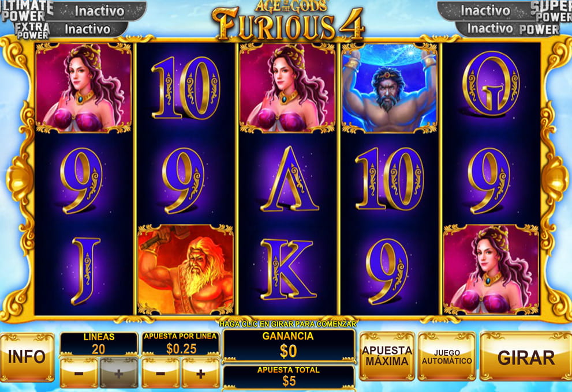Image resolution: width=572 pixels, height=392 pixels.
Task: Select APUESTA MÁXIMA max bet
Action: pyautogui.click(x=387, y=356)
